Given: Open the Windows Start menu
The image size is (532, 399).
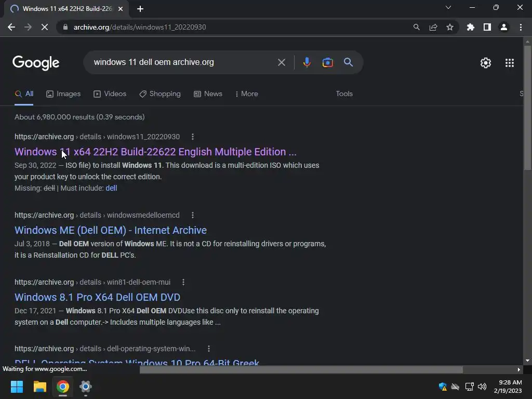Looking at the screenshot, I should (17, 387).
